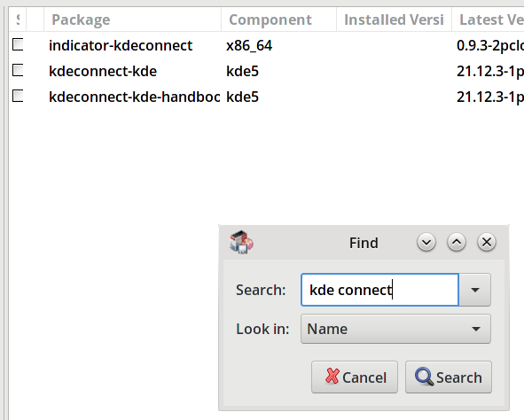524x420 pixels.
Task: Close the Find dialog with the X
Action: pos(487,242)
